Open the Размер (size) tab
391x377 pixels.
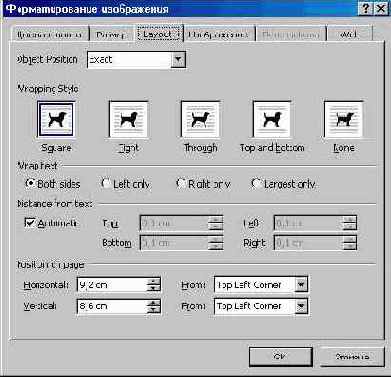click(x=111, y=35)
